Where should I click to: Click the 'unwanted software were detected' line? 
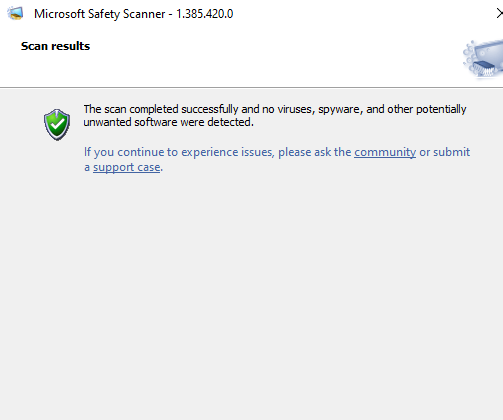point(168,122)
